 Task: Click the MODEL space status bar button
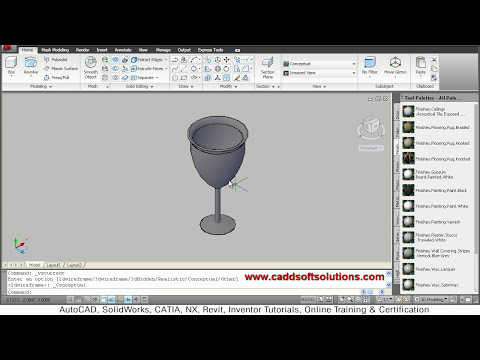308,299
